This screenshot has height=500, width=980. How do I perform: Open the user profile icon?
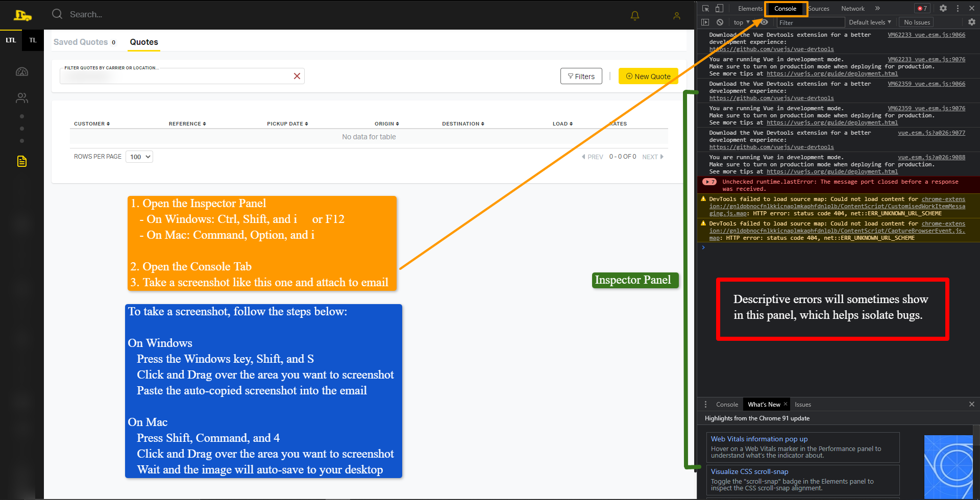click(x=676, y=15)
